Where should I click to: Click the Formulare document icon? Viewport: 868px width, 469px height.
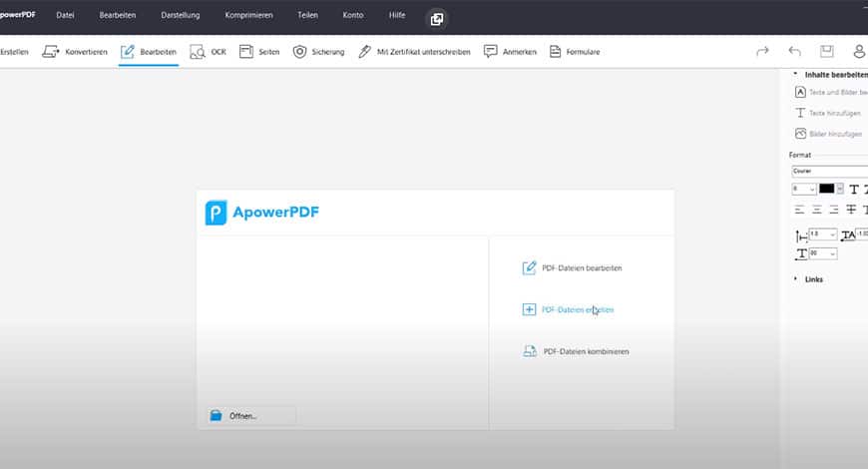tap(555, 52)
